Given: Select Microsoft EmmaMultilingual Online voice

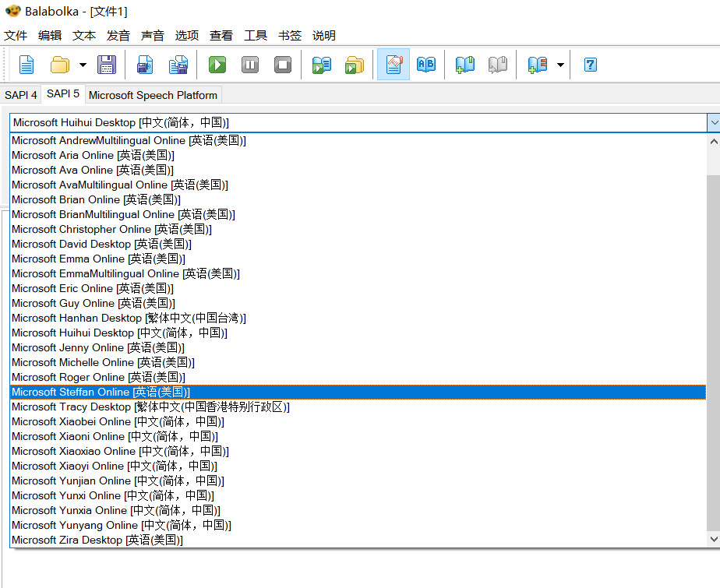Looking at the screenshot, I should (x=358, y=273).
